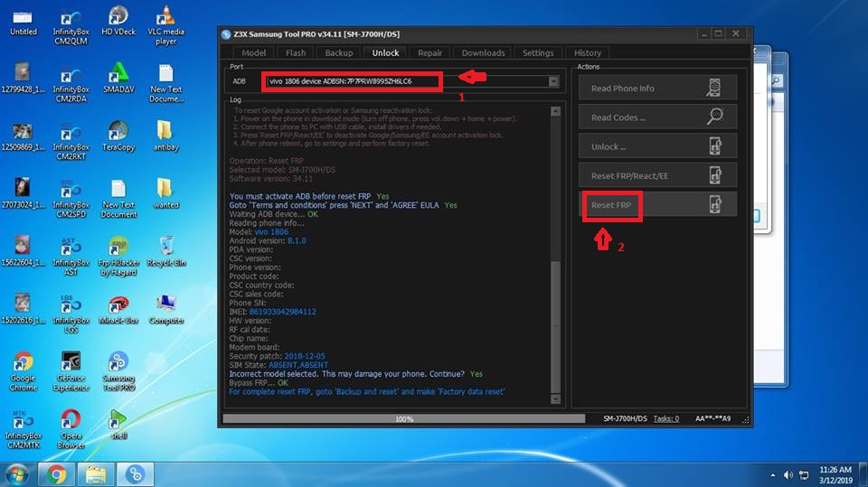
Task: Click SM-J700H/DS in status bar
Action: click(625, 419)
